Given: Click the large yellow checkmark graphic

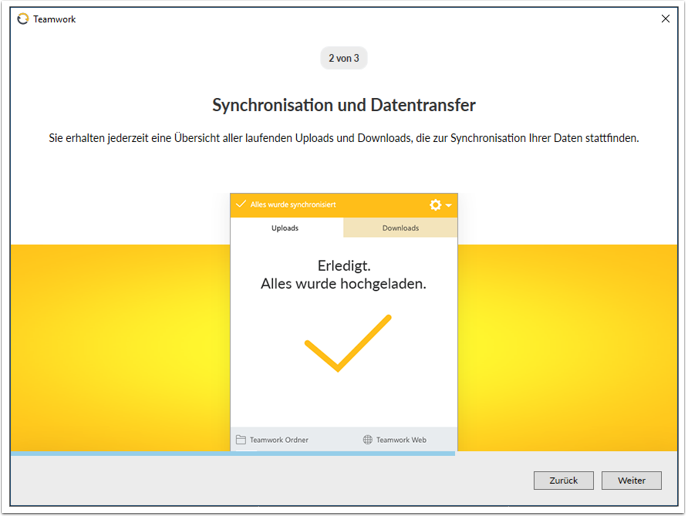Looking at the screenshot, I should 348,343.
